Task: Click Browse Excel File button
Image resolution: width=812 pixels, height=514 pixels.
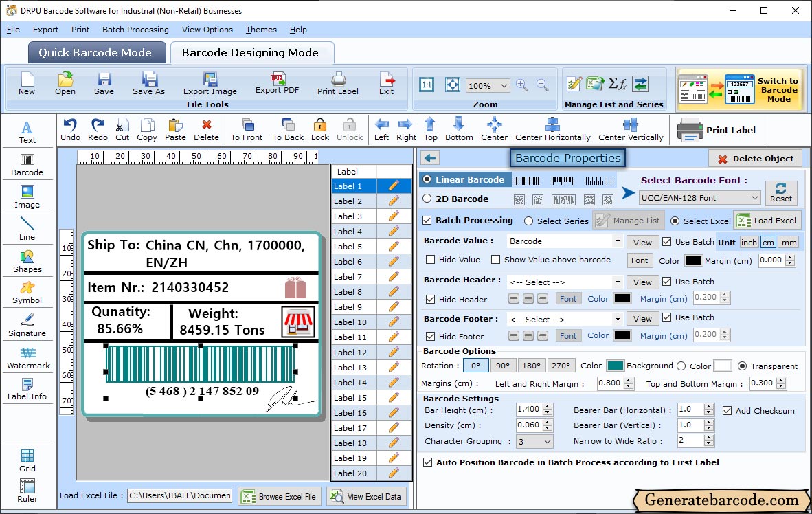Action: pyautogui.click(x=280, y=496)
